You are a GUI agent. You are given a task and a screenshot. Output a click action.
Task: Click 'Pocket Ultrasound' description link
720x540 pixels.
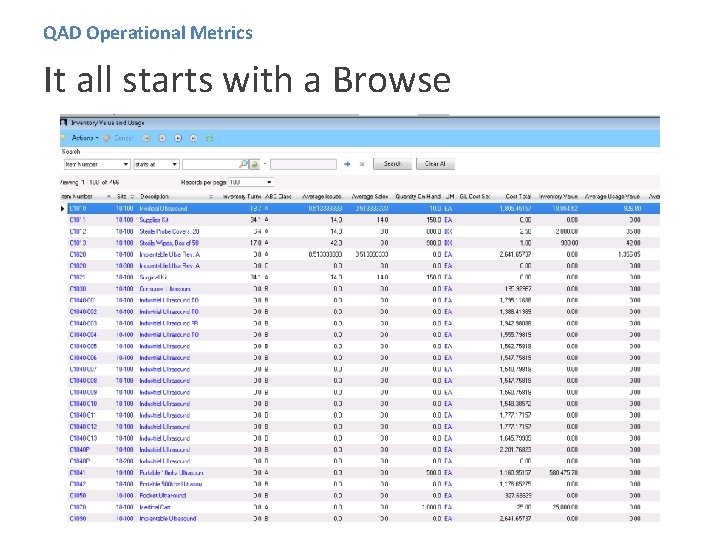click(163, 495)
